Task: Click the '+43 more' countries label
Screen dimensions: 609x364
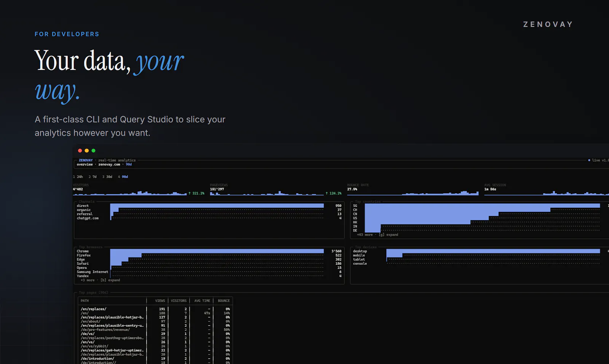Action: (x=365, y=235)
